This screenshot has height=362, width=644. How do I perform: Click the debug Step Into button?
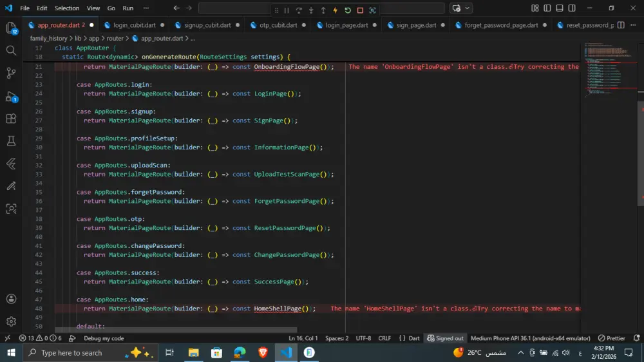click(311, 10)
